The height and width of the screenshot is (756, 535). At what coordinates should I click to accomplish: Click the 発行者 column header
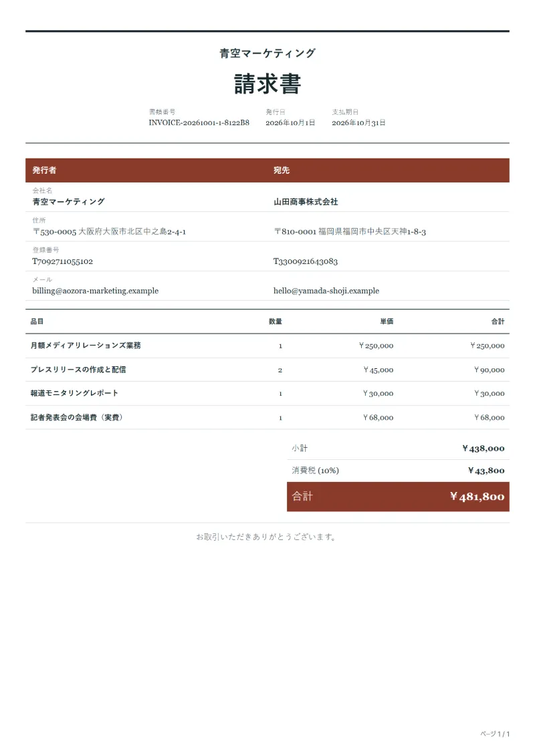pyautogui.click(x=44, y=170)
